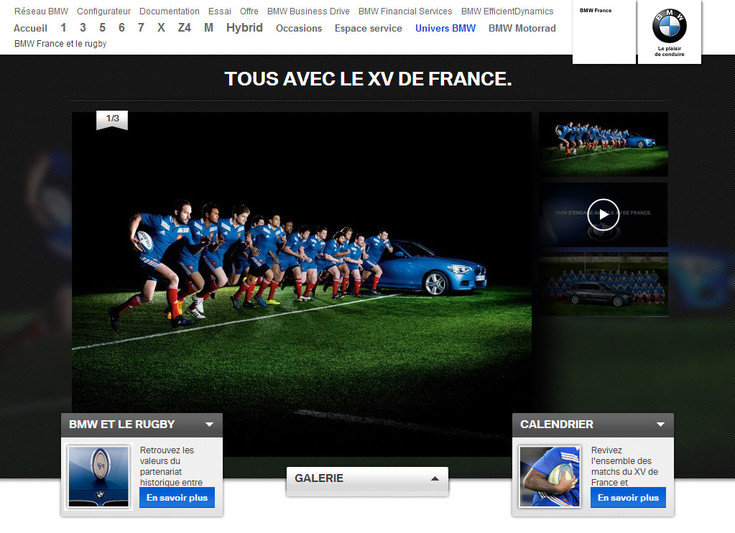The image size is (735, 533).
Task: Visit BMW Financial Services
Action: pos(405,11)
